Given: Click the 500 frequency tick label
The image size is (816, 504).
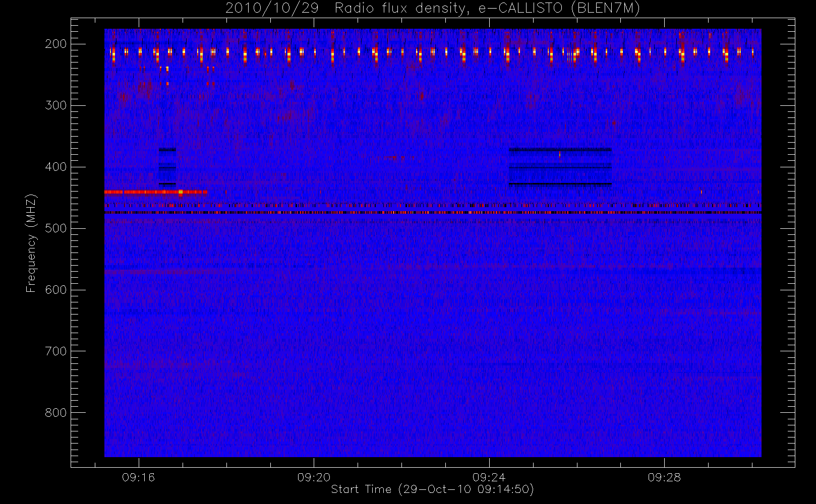Looking at the screenshot, I should [56, 228].
